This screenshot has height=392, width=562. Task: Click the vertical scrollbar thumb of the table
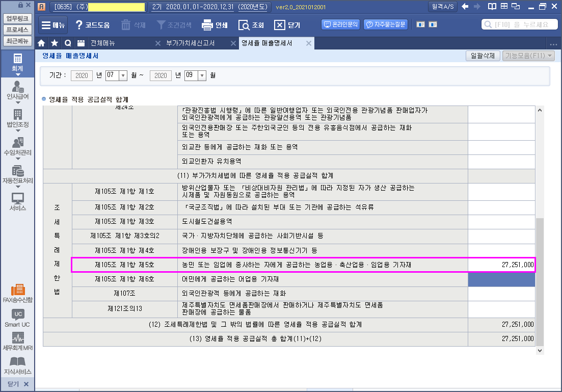click(x=540, y=281)
